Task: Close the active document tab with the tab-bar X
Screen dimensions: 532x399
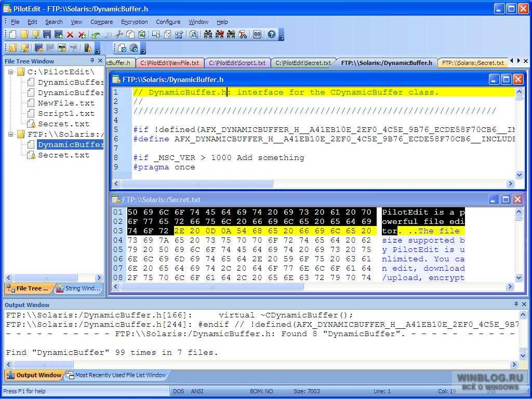Action: click(526, 61)
